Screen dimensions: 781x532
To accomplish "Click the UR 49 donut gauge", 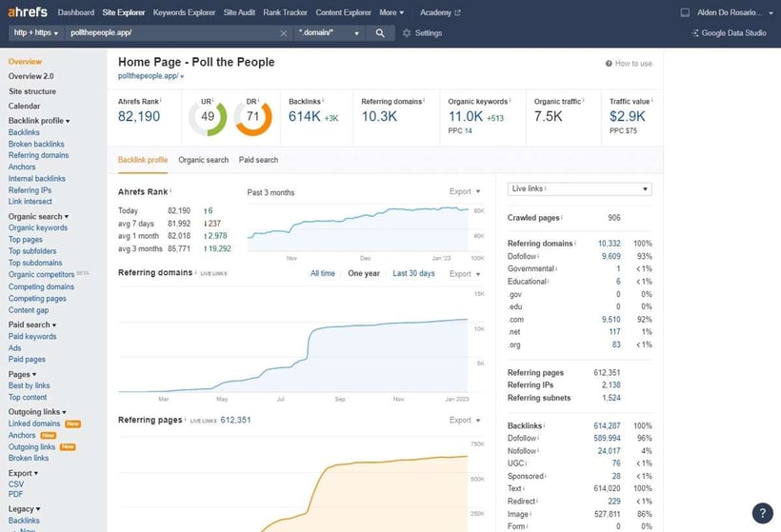I will (x=208, y=117).
